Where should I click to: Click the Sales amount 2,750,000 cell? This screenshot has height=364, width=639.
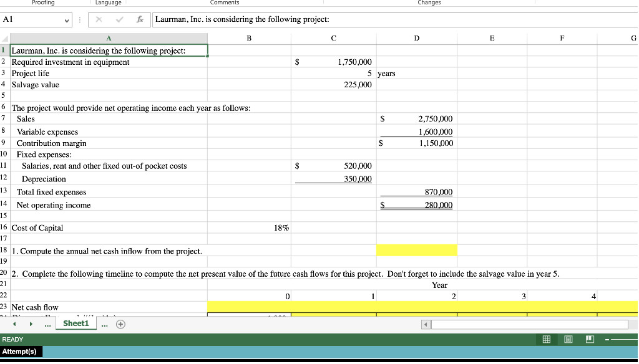pos(416,119)
